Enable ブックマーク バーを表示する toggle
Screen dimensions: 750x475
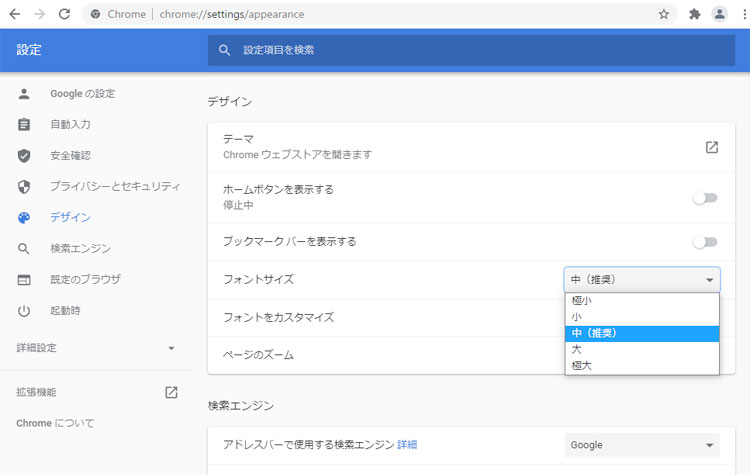coord(706,242)
